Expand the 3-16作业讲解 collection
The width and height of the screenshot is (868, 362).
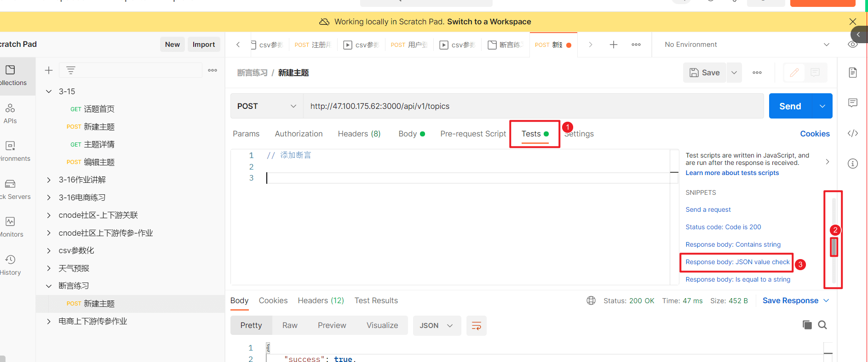(49, 180)
